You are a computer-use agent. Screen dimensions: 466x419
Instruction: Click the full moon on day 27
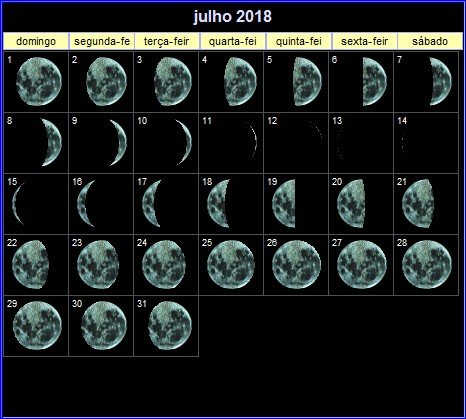[362, 264]
